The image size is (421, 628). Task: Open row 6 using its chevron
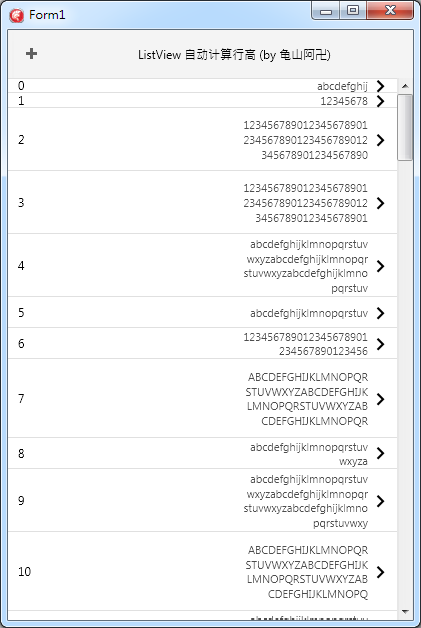coord(381,344)
